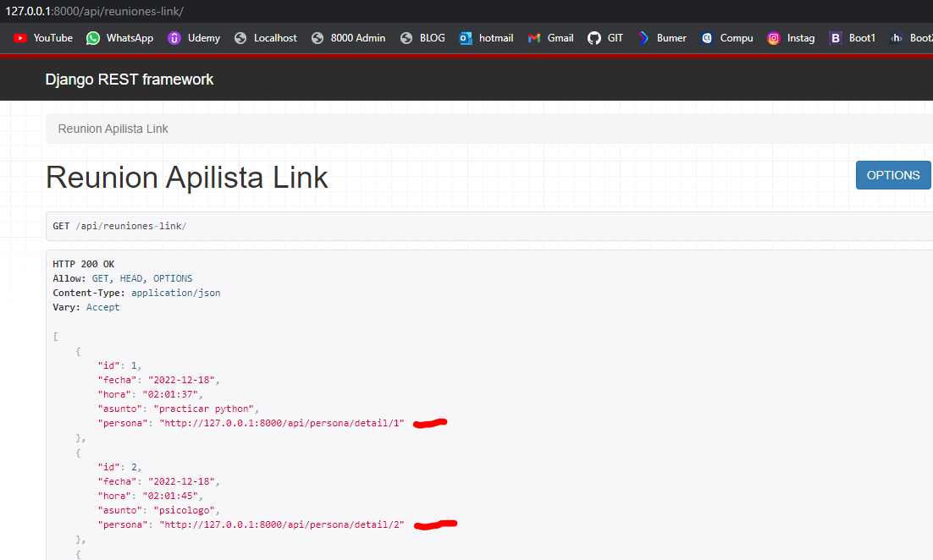The image size is (933, 560).
Task: Open the YouTube bookmark
Action: pyautogui.click(x=43, y=38)
